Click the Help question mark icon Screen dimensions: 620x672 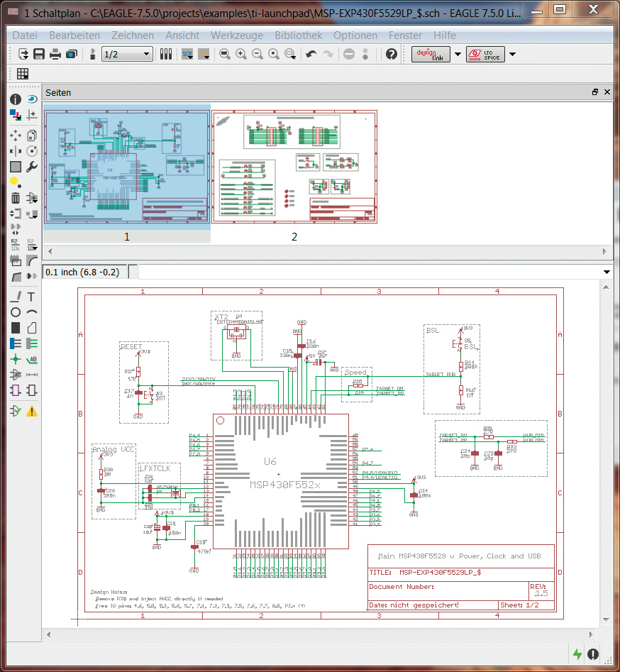pyautogui.click(x=391, y=54)
